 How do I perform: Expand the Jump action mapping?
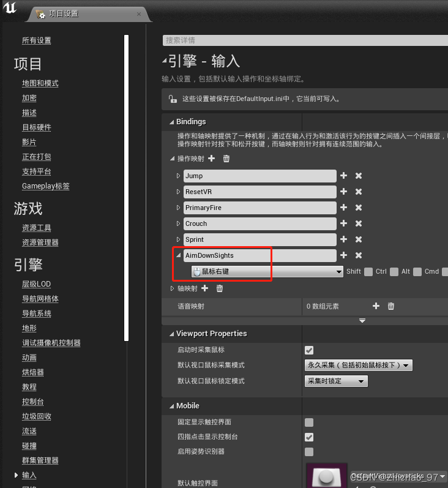click(178, 176)
